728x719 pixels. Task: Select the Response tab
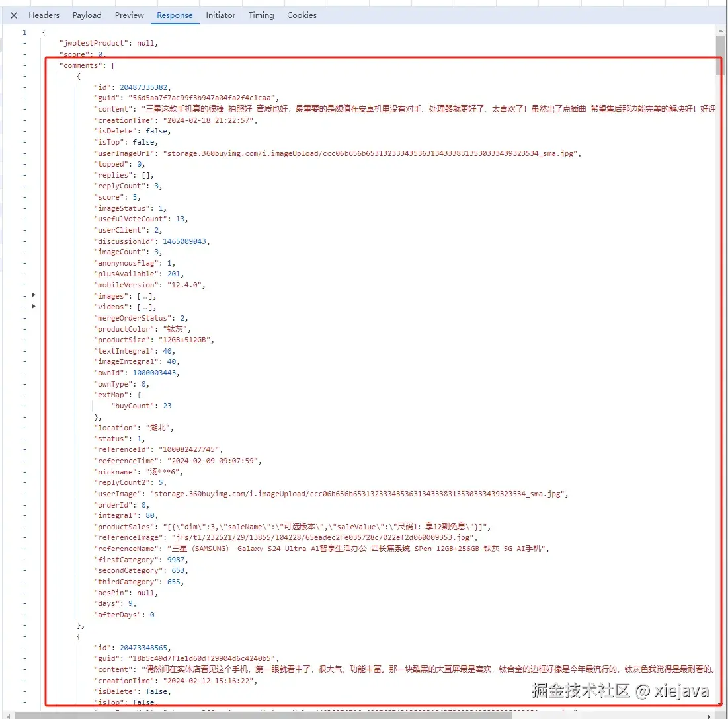coord(175,15)
